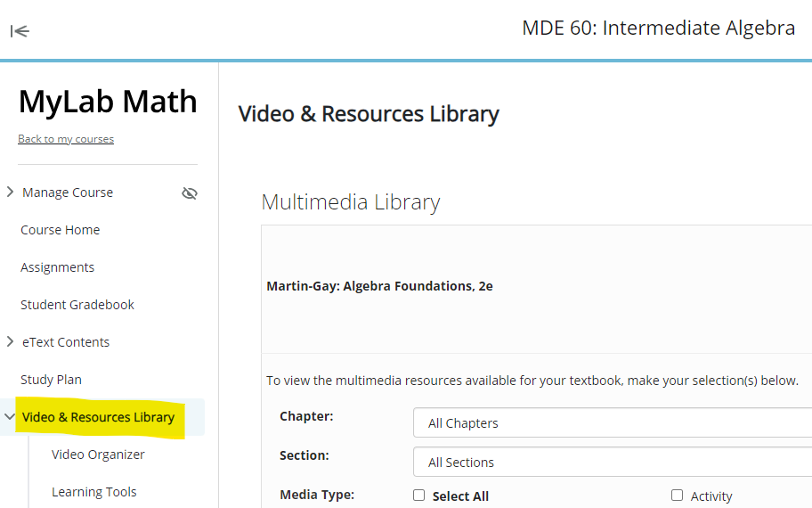Open the Chapter dropdown showing All Chapters
This screenshot has width=812, height=508.
click(x=613, y=422)
